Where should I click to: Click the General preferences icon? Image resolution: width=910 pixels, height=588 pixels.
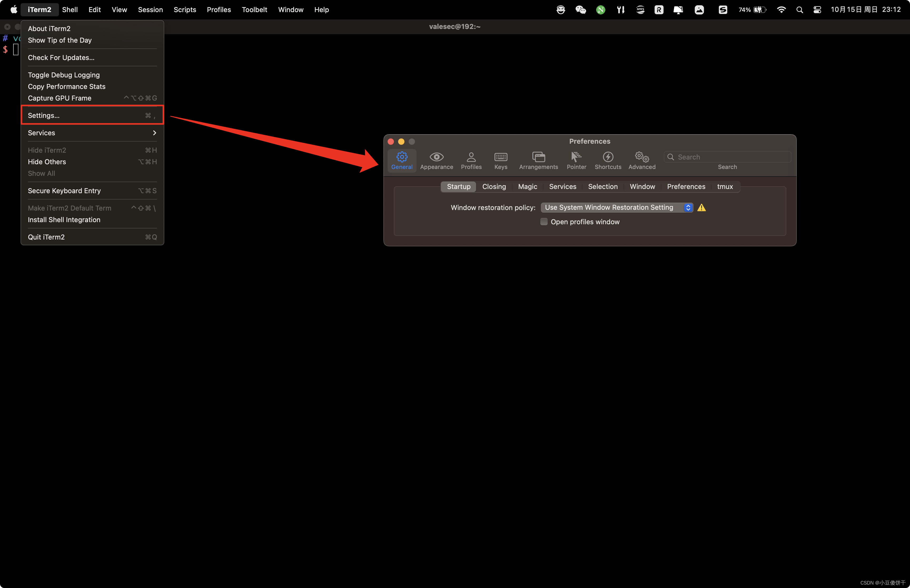pyautogui.click(x=401, y=159)
